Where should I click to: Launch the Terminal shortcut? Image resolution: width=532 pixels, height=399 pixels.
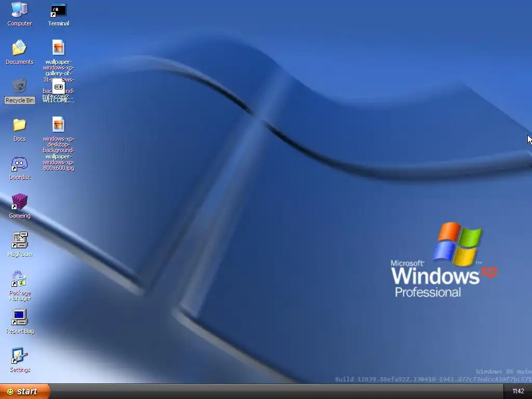[x=58, y=14]
